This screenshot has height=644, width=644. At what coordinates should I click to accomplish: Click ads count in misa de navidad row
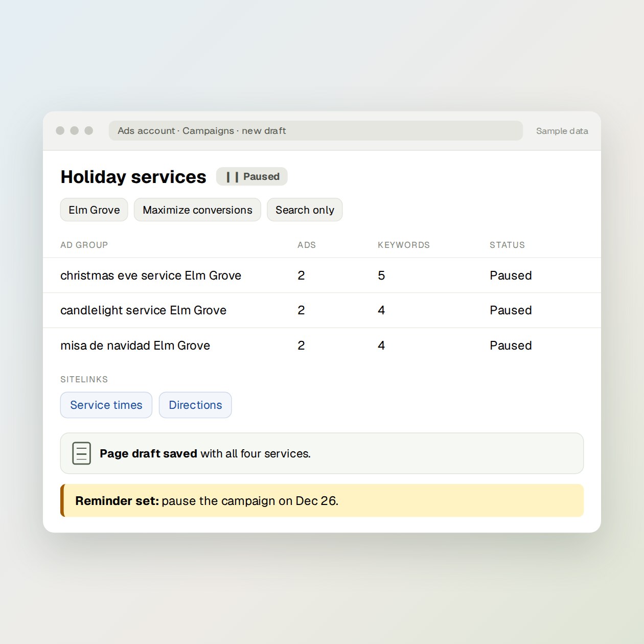301,346
